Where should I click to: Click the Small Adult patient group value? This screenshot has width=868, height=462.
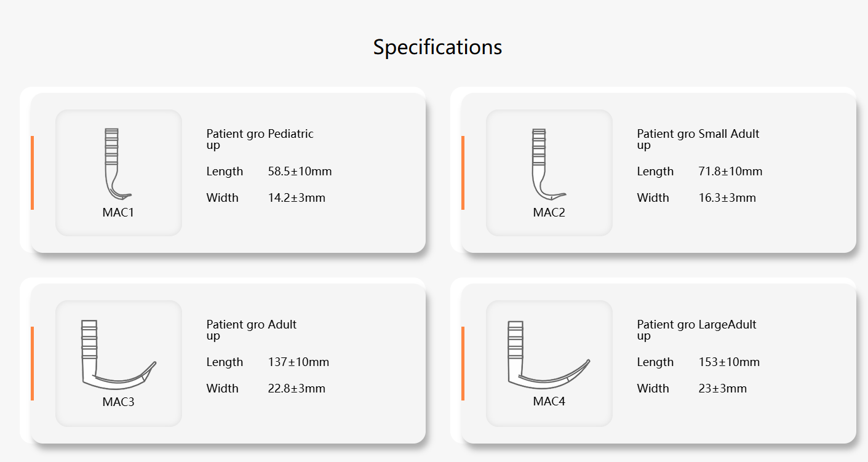point(729,133)
